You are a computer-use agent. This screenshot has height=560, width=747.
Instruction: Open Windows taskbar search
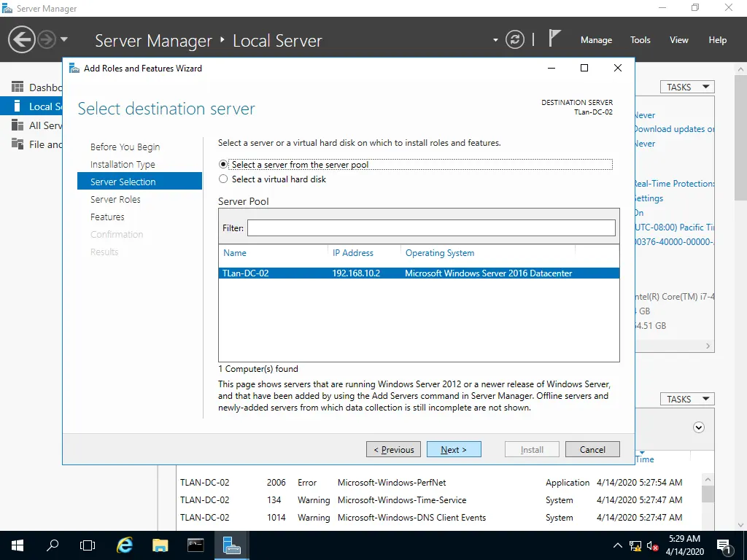click(x=53, y=545)
